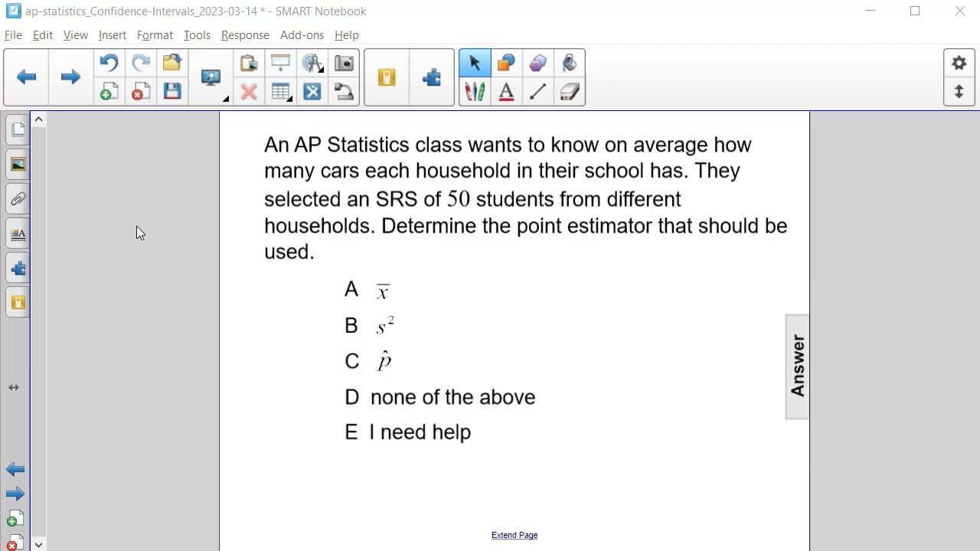Image resolution: width=980 pixels, height=551 pixels.
Task: Choose the Text tool
Action: pos(506,92)
